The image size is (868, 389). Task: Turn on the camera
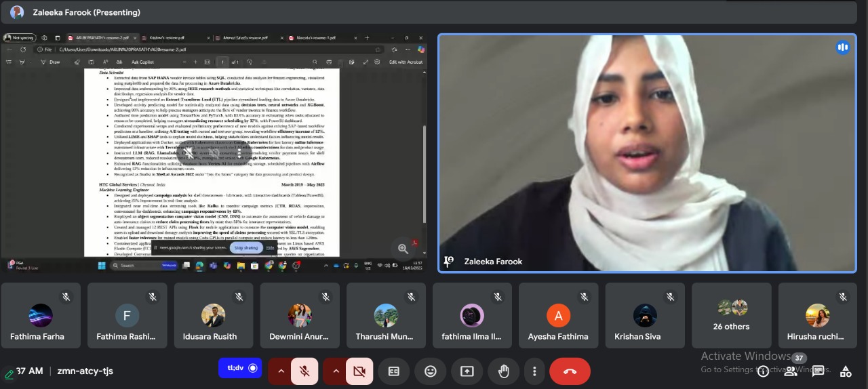click(x=359, y=371)
